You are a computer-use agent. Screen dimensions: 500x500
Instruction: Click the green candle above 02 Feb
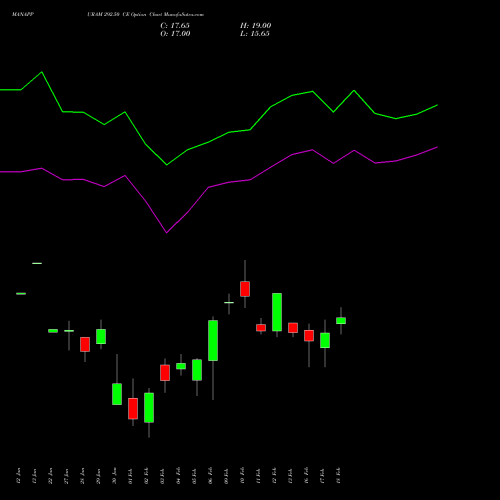(149, 408)
